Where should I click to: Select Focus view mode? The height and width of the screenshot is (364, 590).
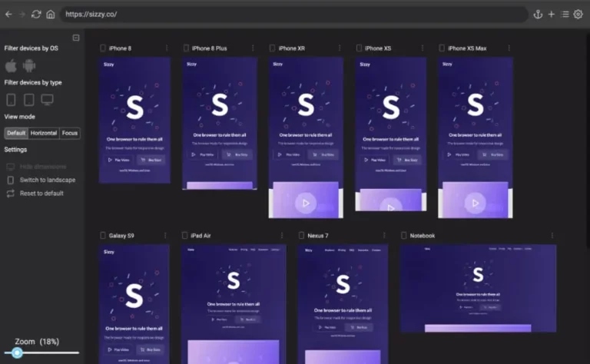tap(70, 133)
